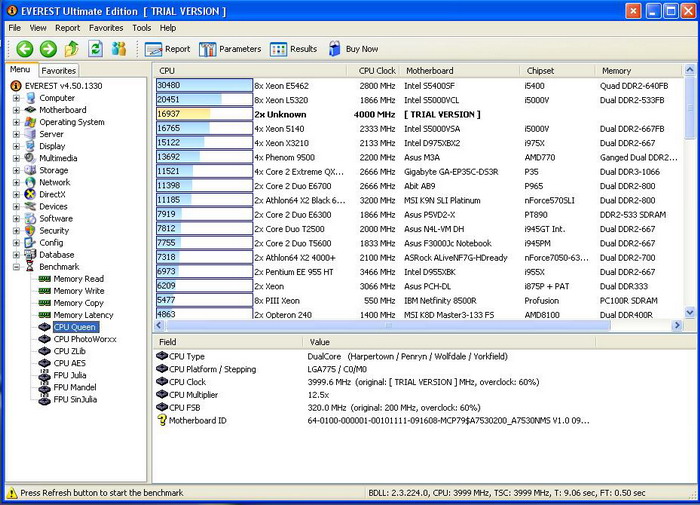Image resolution: width=700 pixels, height=505 pixels.
Task: Click the Manage users icon in toolbar
Action: click(x=119, y=49)
